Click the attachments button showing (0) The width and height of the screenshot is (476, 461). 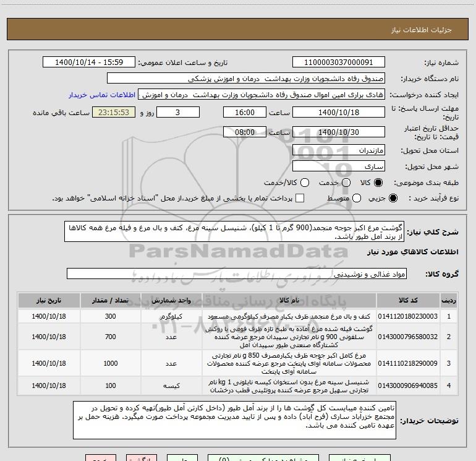click(263, 458)
